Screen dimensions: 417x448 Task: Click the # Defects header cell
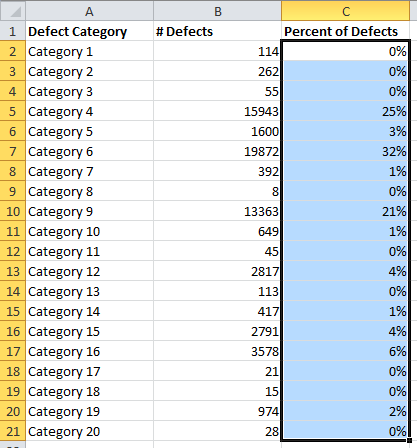pos(217,31)
